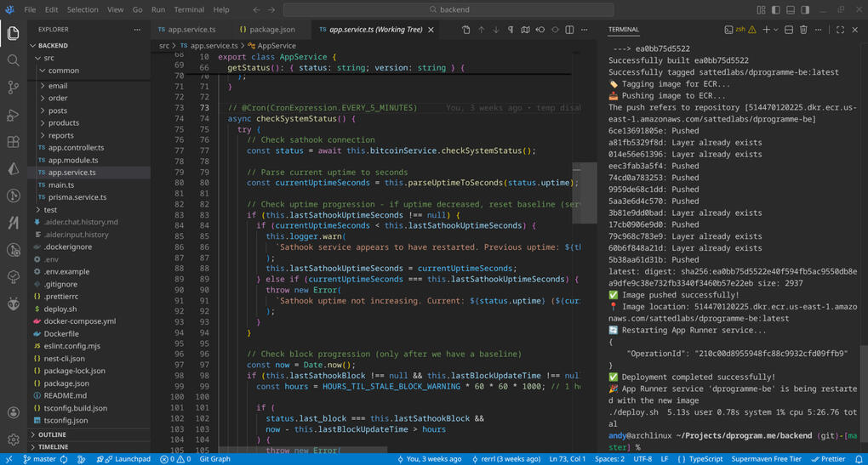
Task: Split the editor right
Action: [x=569, y=30]
